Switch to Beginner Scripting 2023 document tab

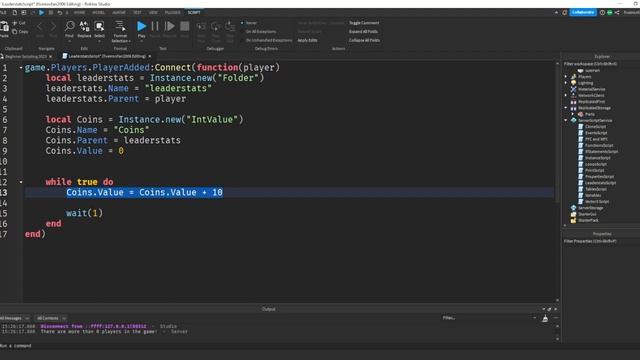pos(25,56)
